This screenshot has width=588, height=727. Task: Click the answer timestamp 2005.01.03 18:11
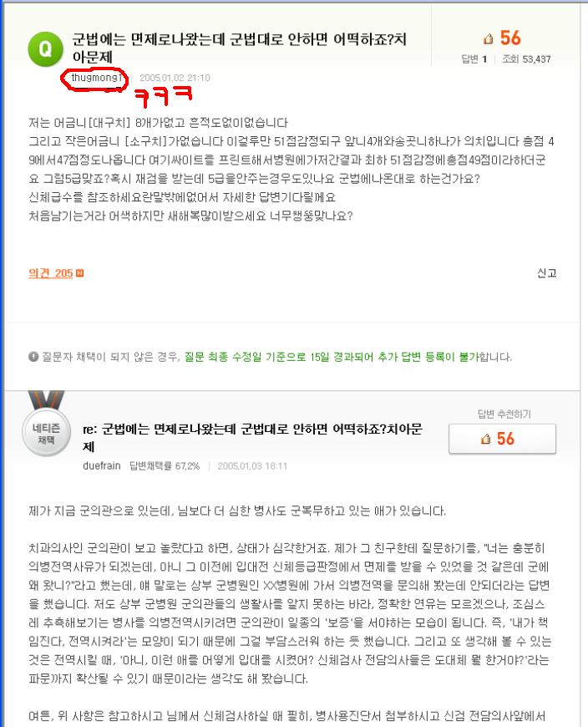pyautogui.click(x=252, y=466)
